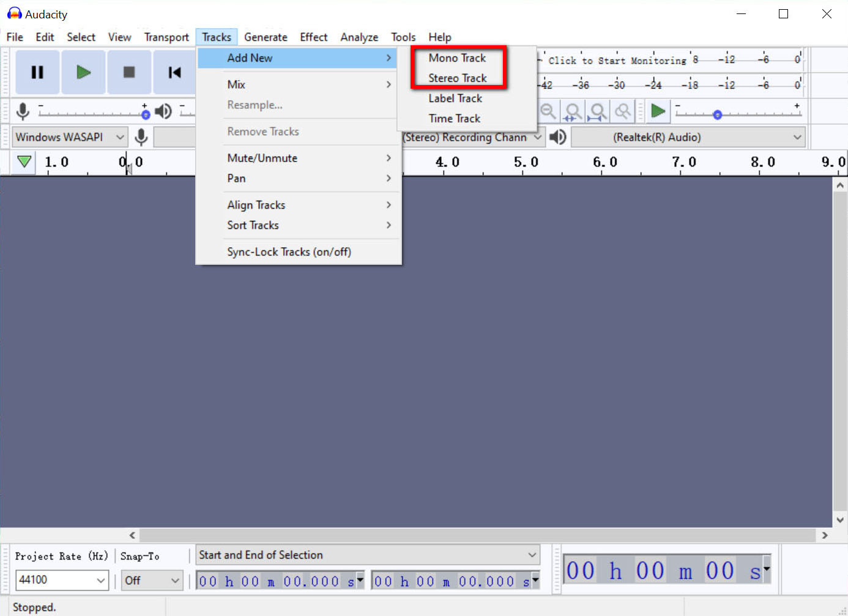Open the View menu
Image resolution: width=848 pixels, height=616 pixels.
(119, 37)
